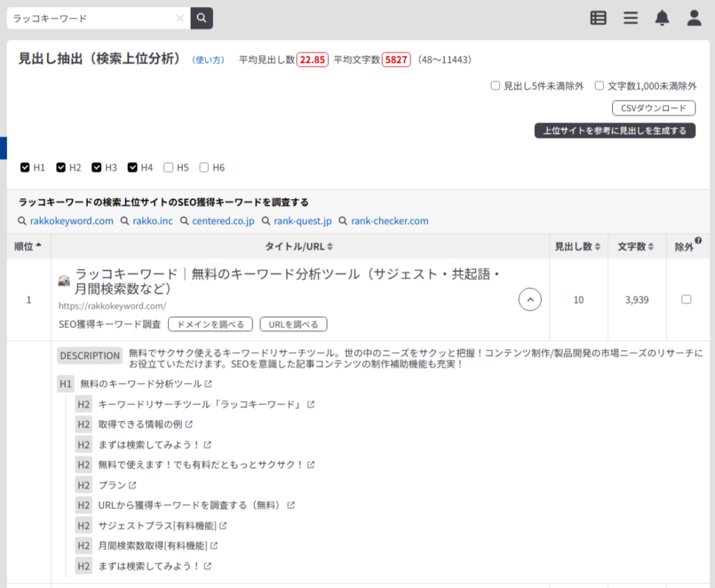Sort by 文字数 column header
715x588 pixels.
(635, 247)
